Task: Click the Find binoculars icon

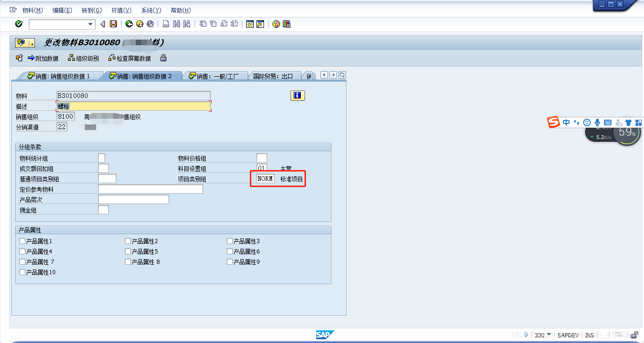Action: pyautogui.click(x=176, y=24)
